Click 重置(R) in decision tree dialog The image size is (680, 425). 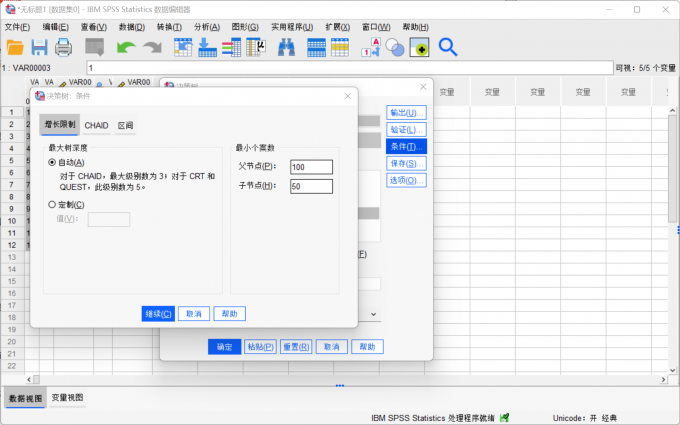click(296, 347)
